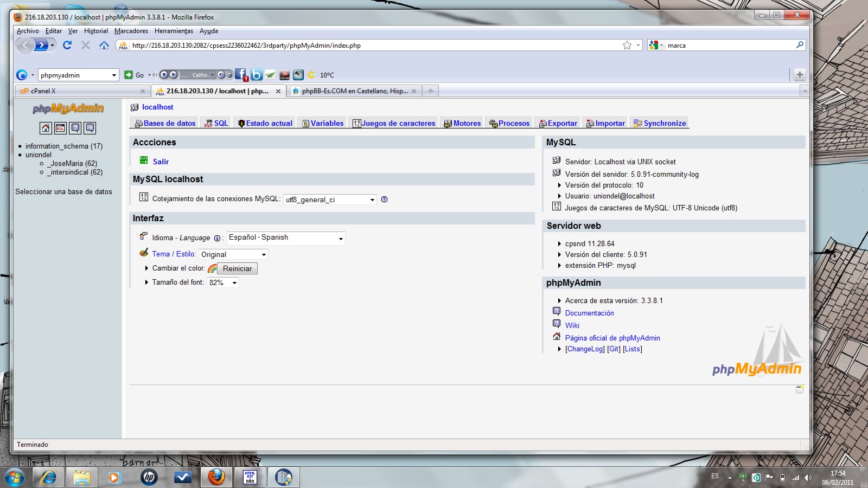
Task: Click the radio play button in toolbar
Action: [173, 75]
